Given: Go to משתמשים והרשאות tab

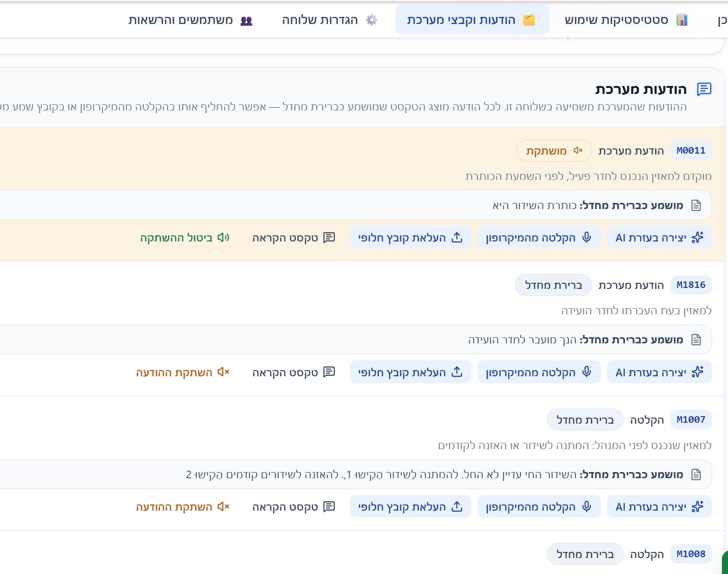Looking at the screenshot, I should [x=191, y=20].
